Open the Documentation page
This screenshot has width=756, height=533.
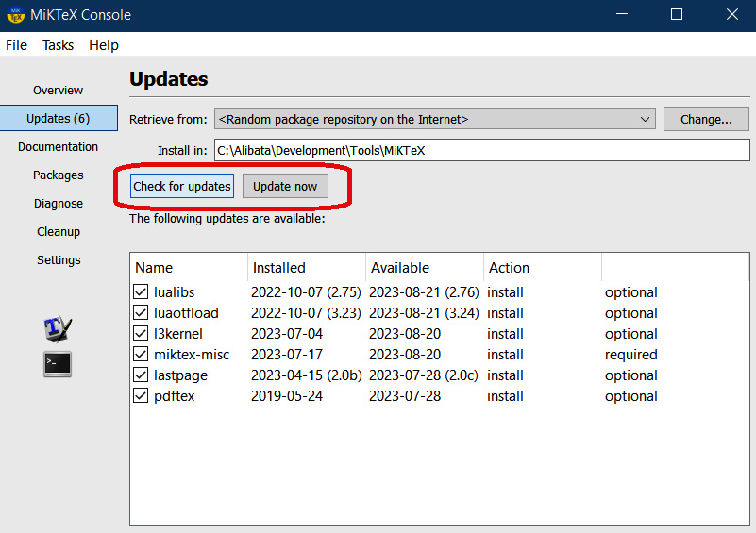pyautogui.click(x=58, y=146)
